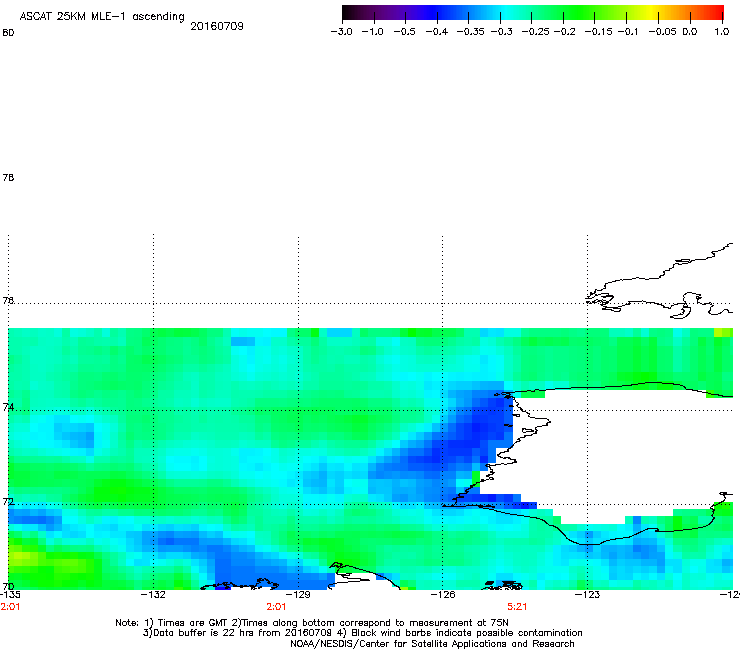This screenshot has height=650, width=740.
Task: Select the -0.15 color scale label
Action: tap(598, 32)
